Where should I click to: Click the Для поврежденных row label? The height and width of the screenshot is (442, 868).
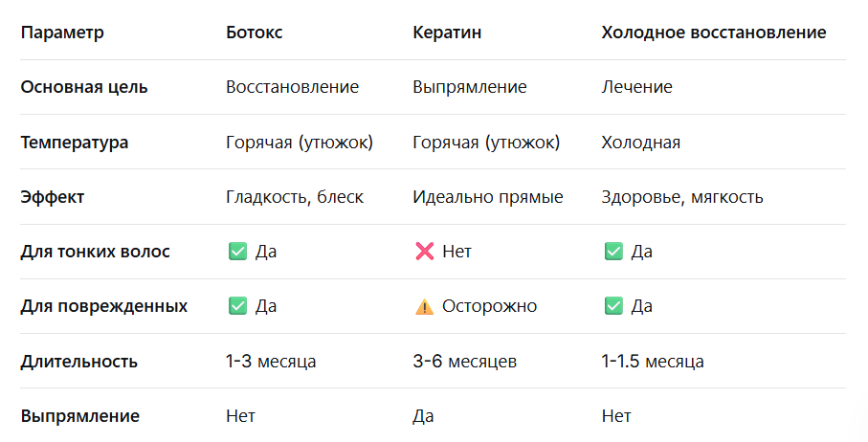pyautogui.click(x=104, y=306)
